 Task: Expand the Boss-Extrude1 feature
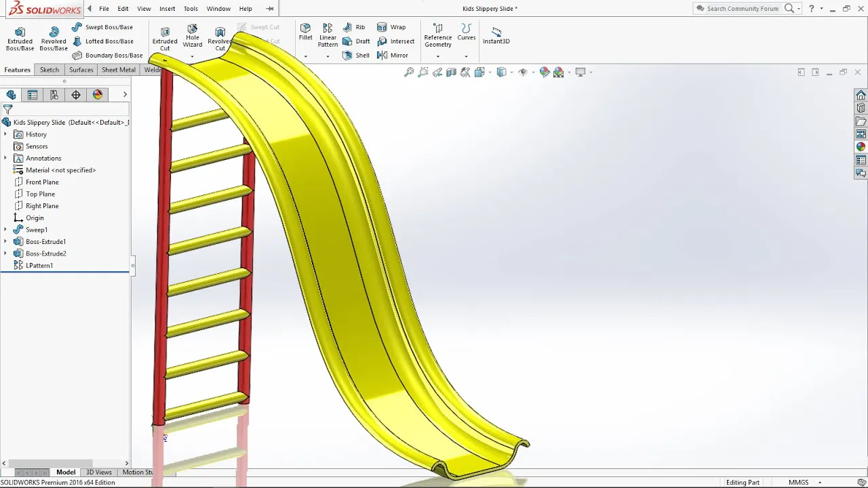[x=5, y=241]
